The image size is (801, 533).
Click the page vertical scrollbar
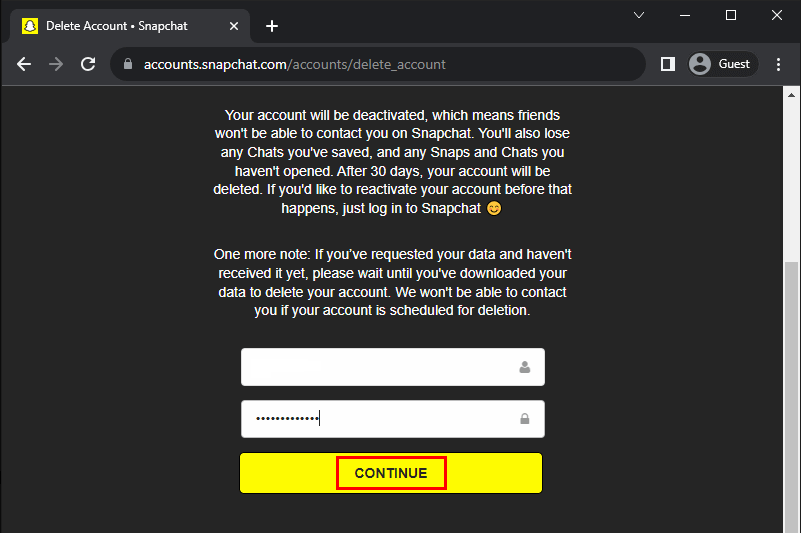[x=793, y=380]
